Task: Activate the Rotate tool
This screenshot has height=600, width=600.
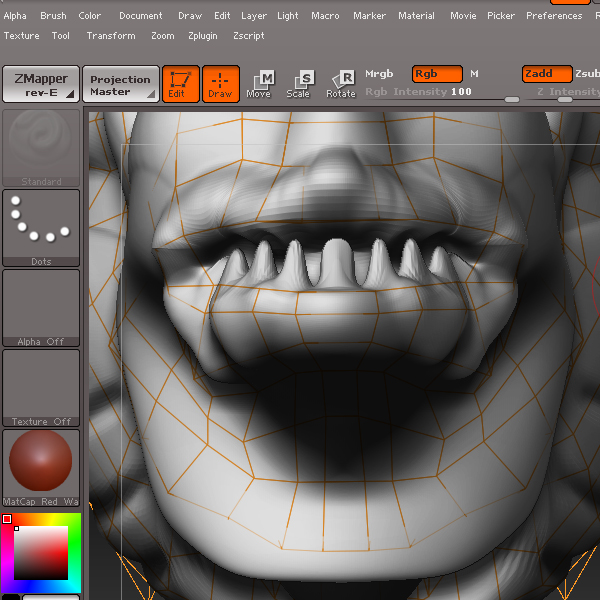Action: 341,84
